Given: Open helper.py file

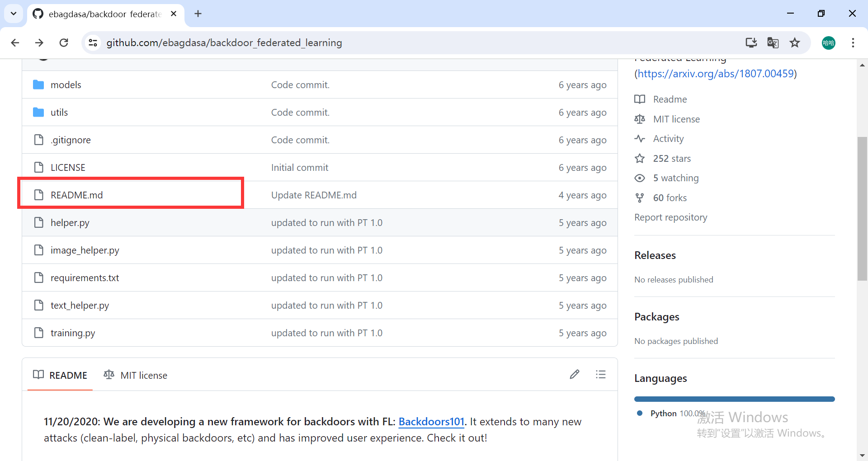Looking at the screenshot, I should (70, 223).
